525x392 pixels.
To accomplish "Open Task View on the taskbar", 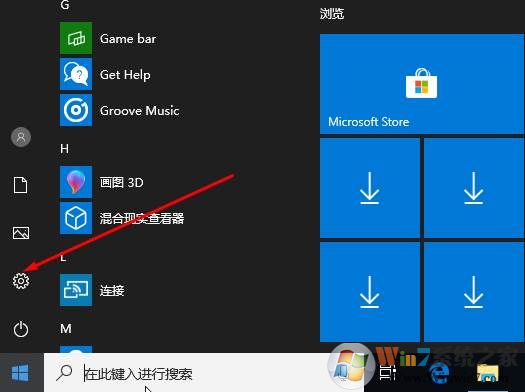I will pos(387,373).
